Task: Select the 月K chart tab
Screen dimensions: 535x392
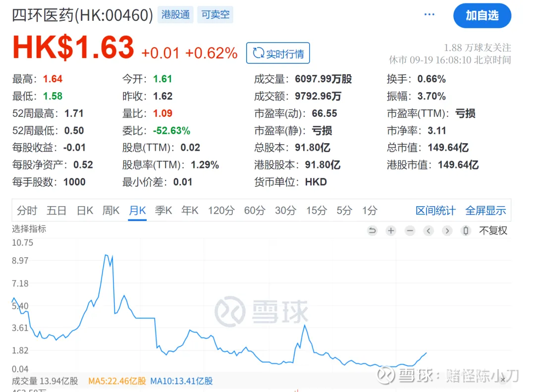Action: pyautogui.click(x=137, y=210)
